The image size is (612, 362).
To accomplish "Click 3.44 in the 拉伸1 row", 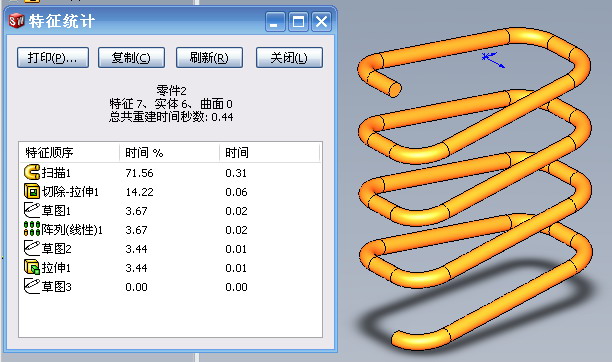I will point(136,268).
